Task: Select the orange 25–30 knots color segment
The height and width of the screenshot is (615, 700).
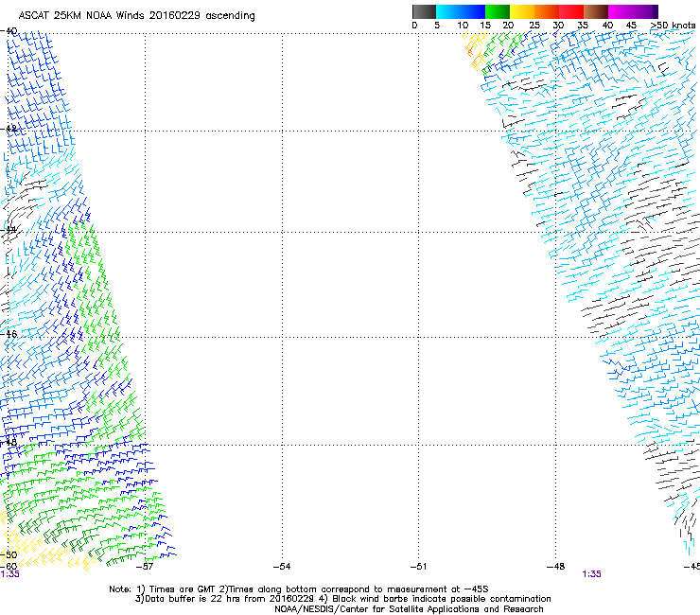Action: pos(547,11)
